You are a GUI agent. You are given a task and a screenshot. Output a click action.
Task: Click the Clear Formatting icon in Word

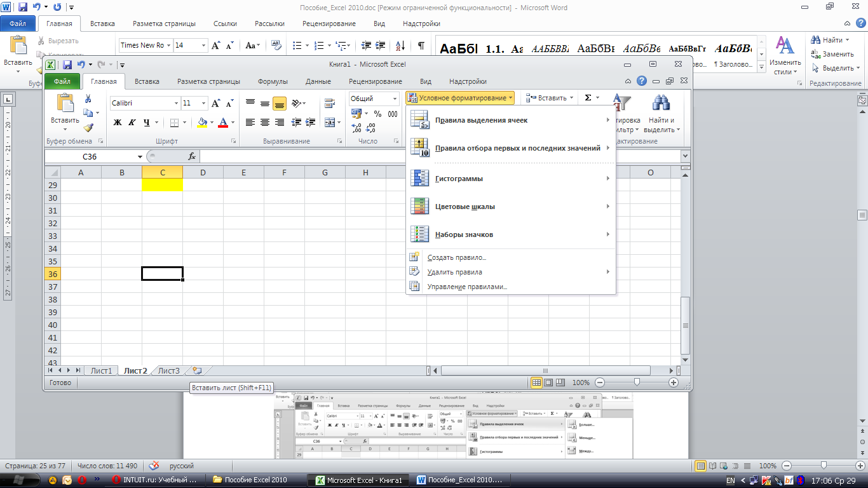click(x=276, y=46)
